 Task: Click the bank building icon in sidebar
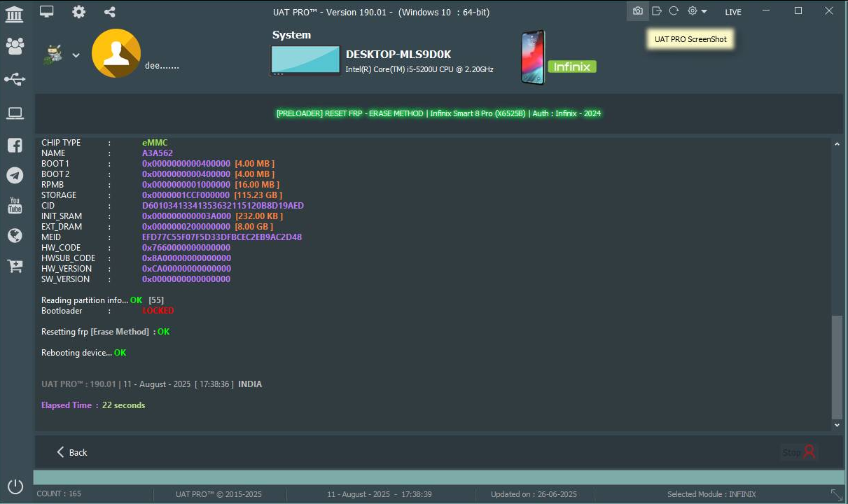[x=14, y=13]
